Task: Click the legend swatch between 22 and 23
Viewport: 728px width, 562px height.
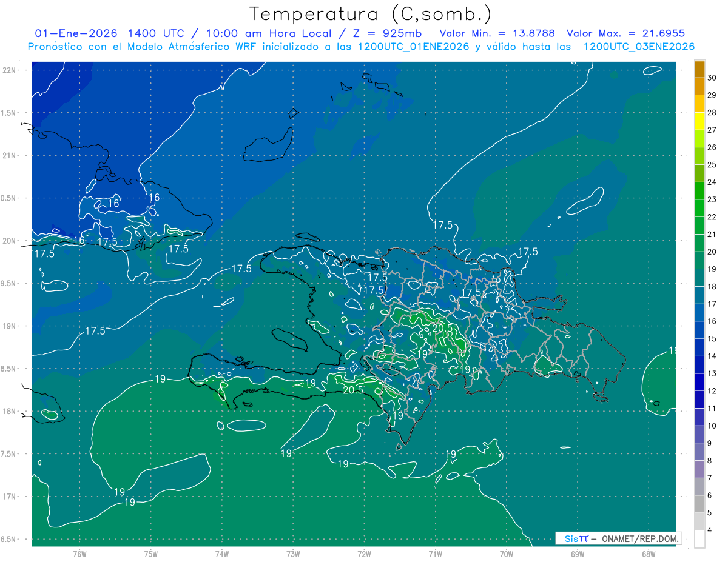Action: coord(699,208)
